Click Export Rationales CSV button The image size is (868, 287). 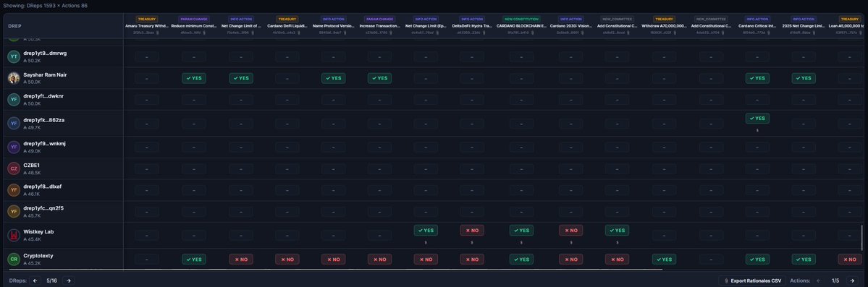(751, 280)
